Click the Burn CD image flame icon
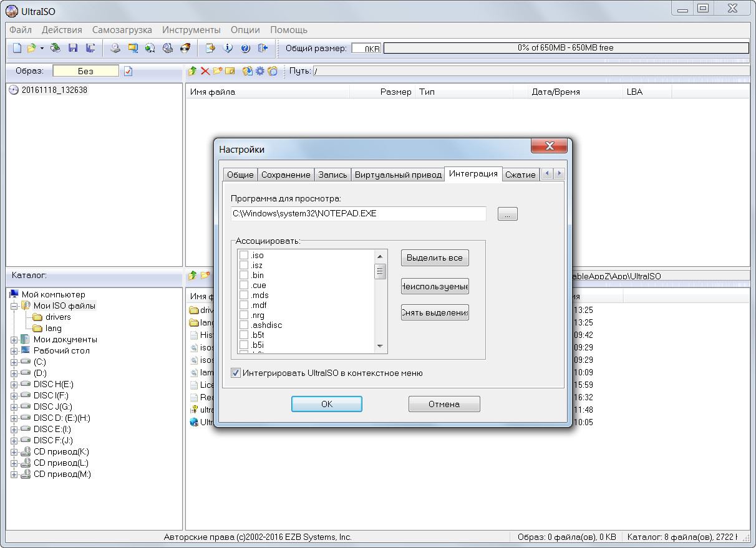Image resolution: width=756 pixels, height=548 pixels. pyautogui.click(x=185, y=48)
